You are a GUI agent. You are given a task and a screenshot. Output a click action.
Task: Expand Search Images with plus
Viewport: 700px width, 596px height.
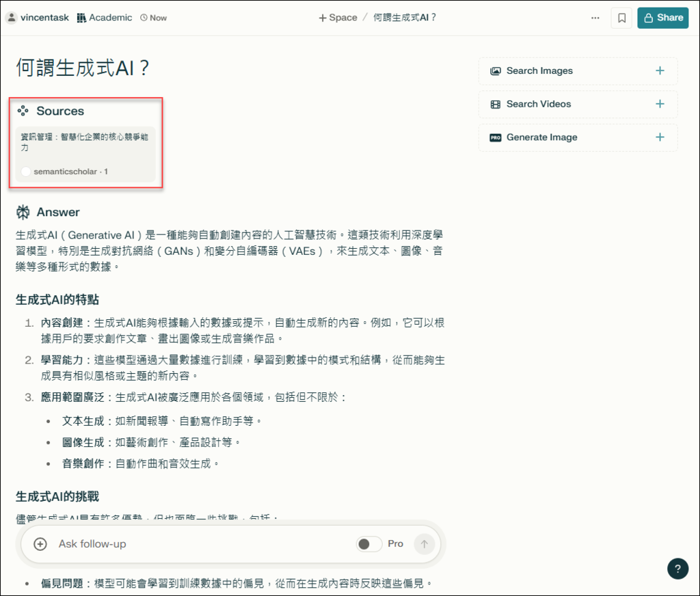tap(660, 70)
